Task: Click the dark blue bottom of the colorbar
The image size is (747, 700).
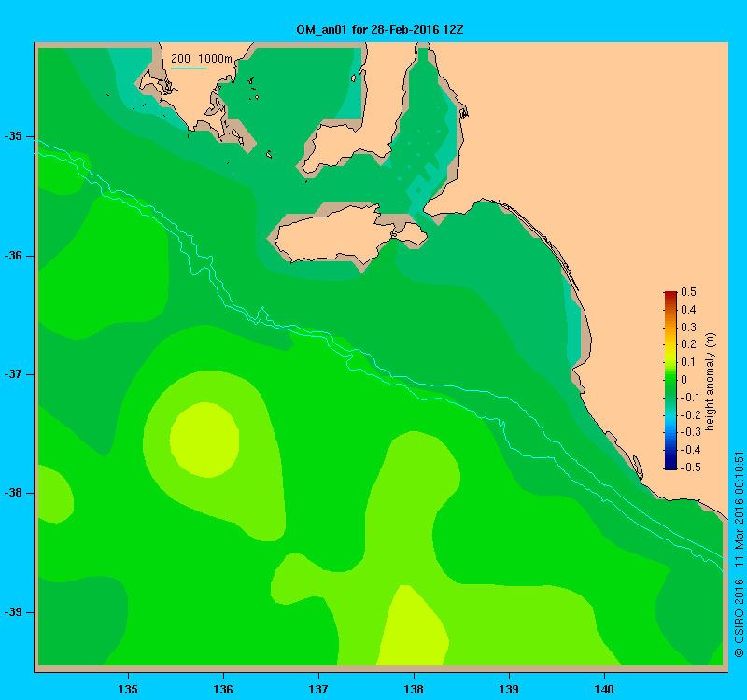Action: point(670,465)
